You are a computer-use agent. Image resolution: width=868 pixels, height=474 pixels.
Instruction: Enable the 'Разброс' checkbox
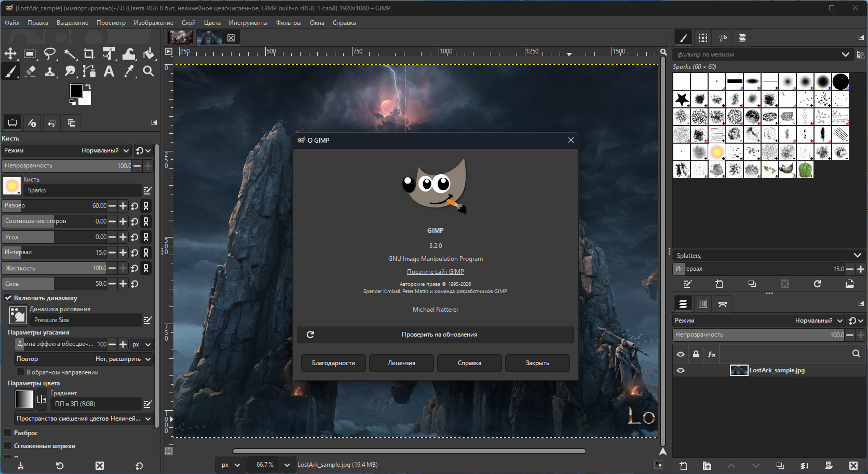(8, 433)
